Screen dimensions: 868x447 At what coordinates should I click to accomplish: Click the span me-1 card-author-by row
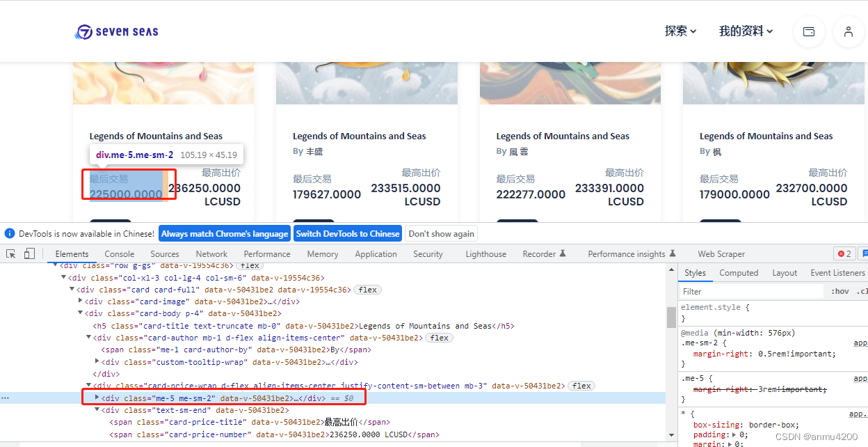tap(236, 350)
